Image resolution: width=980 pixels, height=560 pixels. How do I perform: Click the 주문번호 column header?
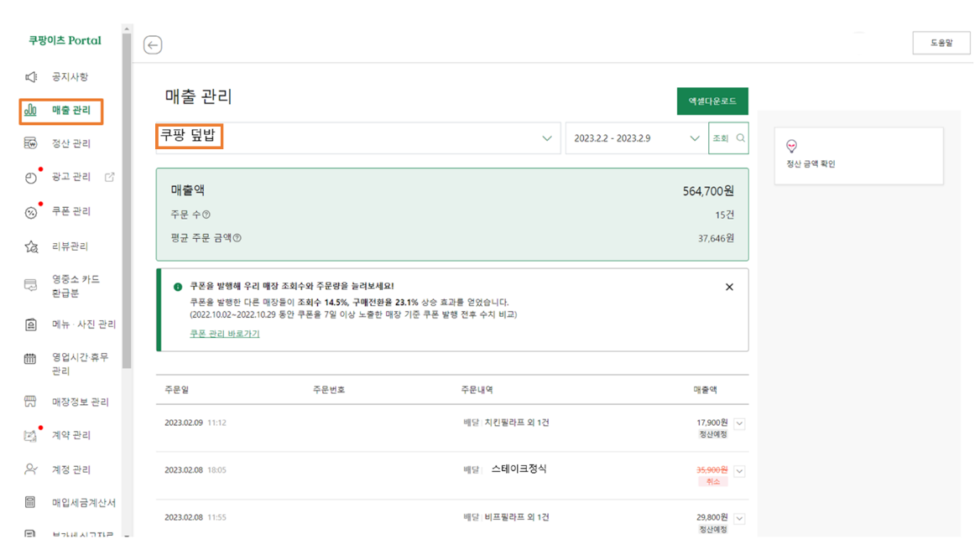pyautogui.click(x=329, y=390)
